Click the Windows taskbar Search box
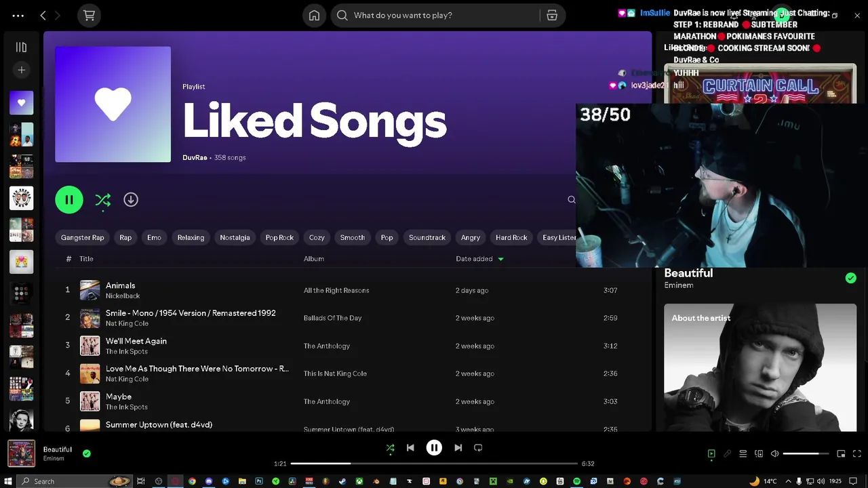The image size is (868, 488). tap(75, 481)
